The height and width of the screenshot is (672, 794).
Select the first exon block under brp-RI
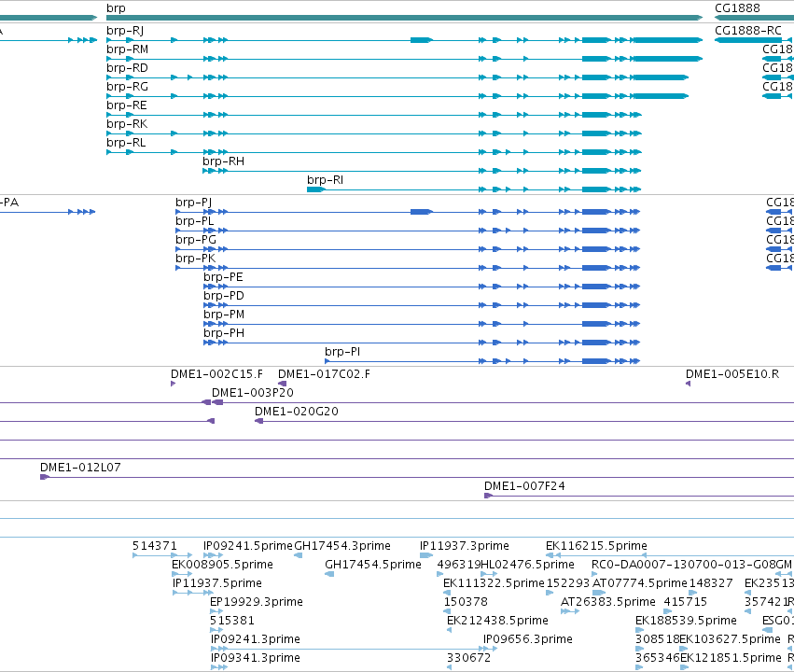coord(316,189)
